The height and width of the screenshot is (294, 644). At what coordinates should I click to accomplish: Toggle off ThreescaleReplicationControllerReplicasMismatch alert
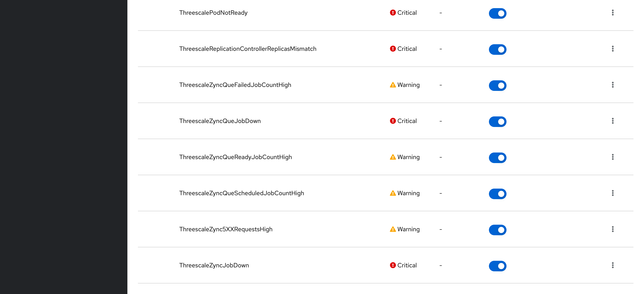497,50
